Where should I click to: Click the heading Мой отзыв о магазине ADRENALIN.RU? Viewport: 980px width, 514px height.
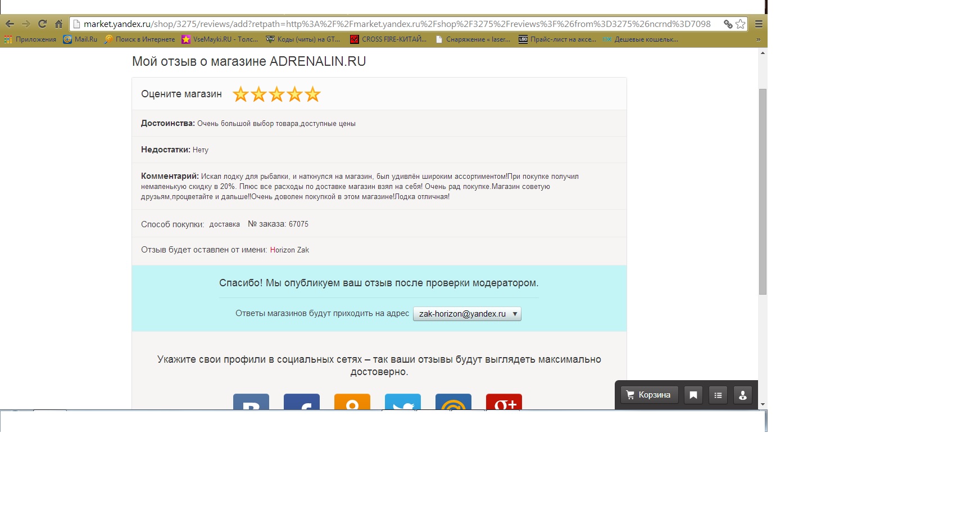coord(249,61)
